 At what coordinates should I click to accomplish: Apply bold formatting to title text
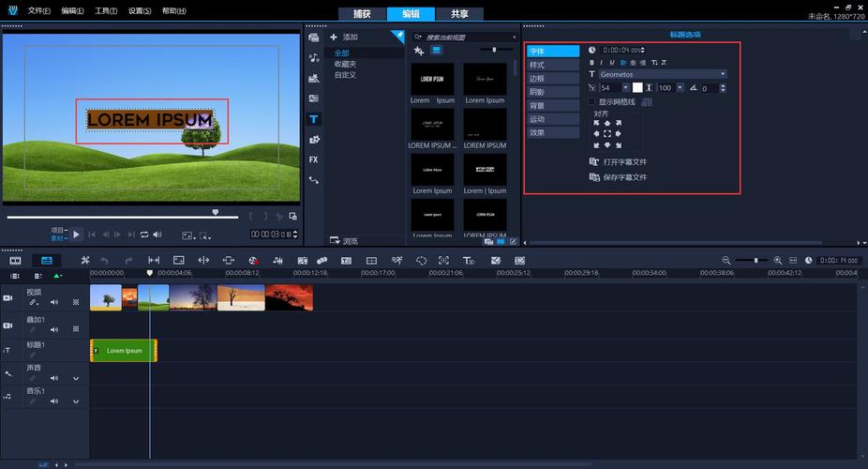coord(591,62)
